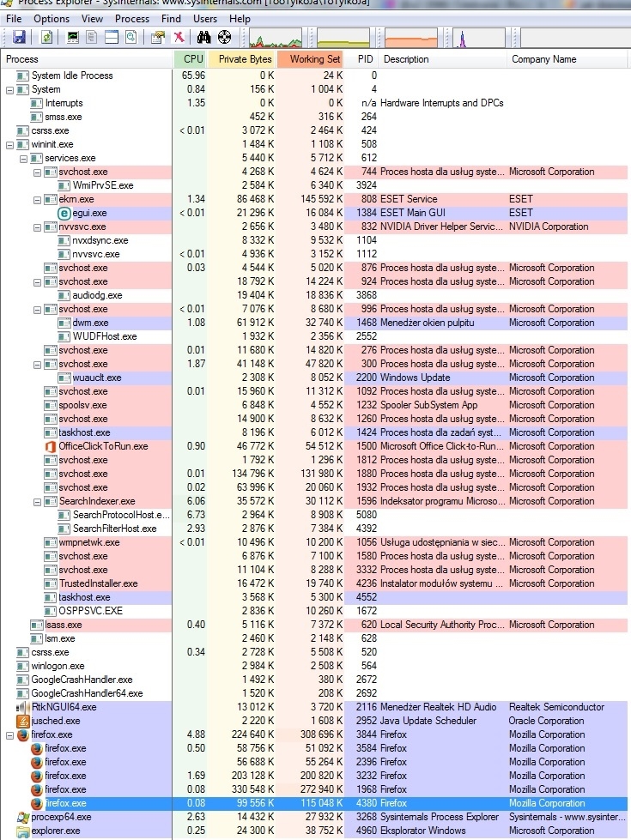Select the crosshair Find Window's Process icon
The height and width of the screenshot is (840, 631).
225,37
